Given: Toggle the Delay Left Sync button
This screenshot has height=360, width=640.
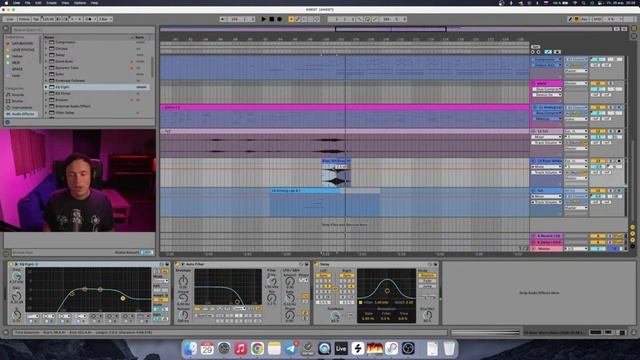Looking at the screenshot, I should [323, 276].
